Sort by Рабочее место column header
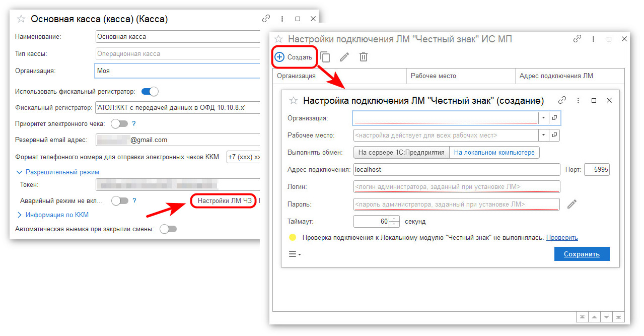644x336 pixels. (x=461, y=76)
